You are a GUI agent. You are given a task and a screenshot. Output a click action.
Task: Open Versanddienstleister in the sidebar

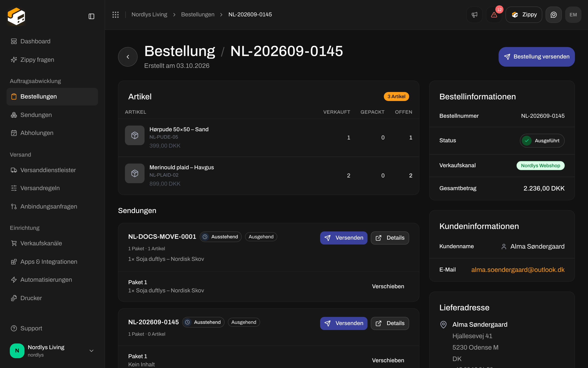[x=52, y=170]
